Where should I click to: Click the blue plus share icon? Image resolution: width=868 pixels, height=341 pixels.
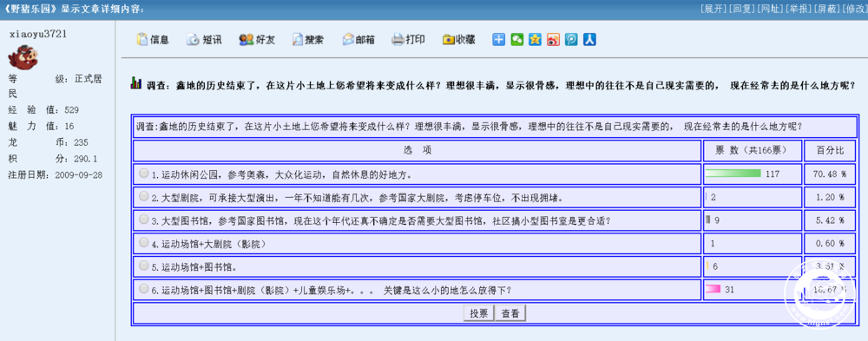[x=499, y=40]
